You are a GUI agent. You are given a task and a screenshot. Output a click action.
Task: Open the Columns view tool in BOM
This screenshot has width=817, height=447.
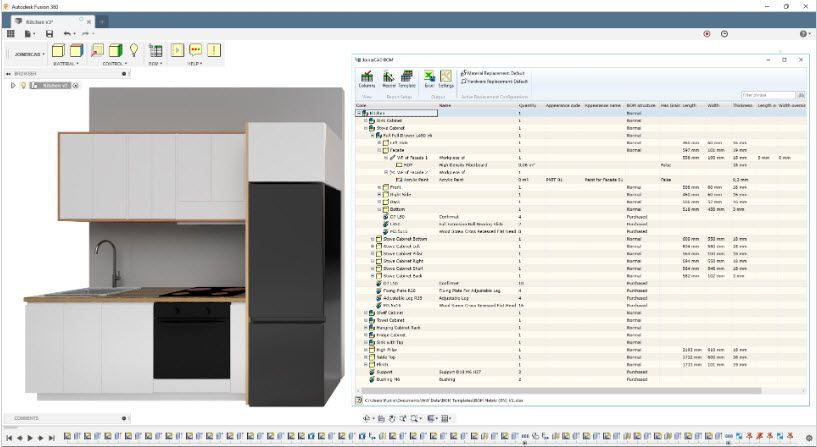(x=367, y=79)
